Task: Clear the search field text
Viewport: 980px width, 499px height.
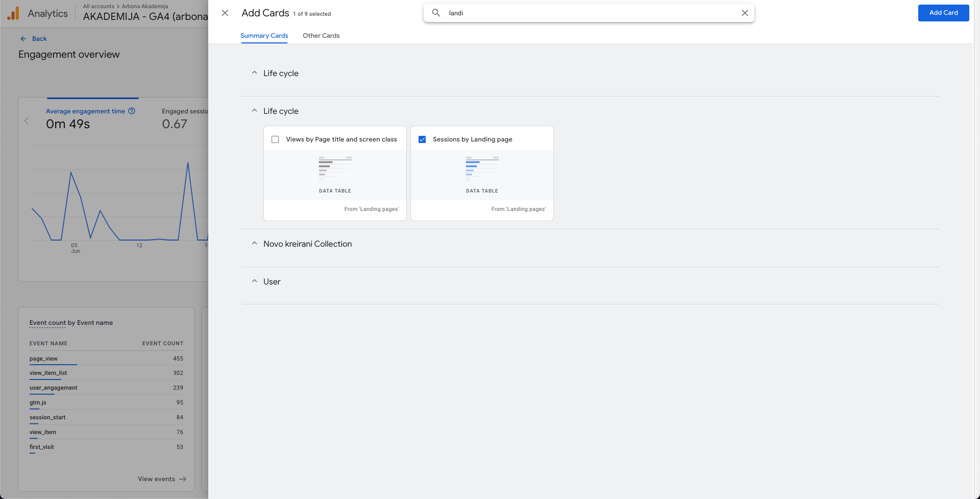Action: [x=745, y=13]
